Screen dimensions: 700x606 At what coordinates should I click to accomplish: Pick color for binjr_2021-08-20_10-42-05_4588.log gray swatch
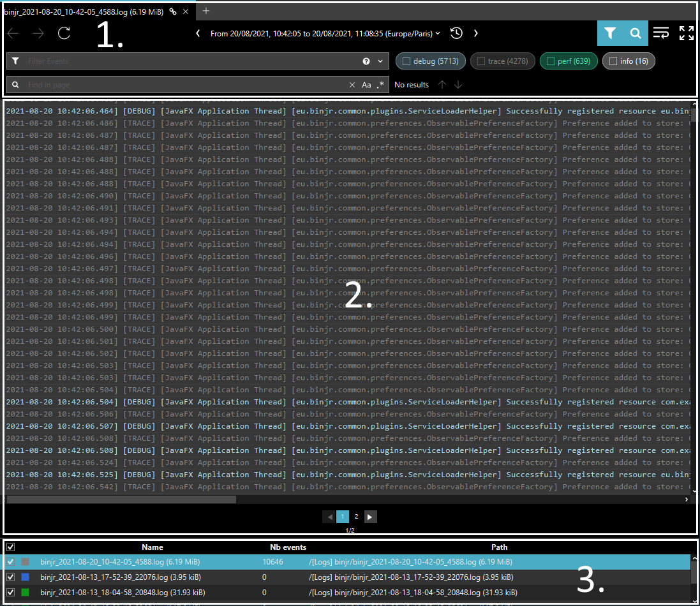point(26,562)
